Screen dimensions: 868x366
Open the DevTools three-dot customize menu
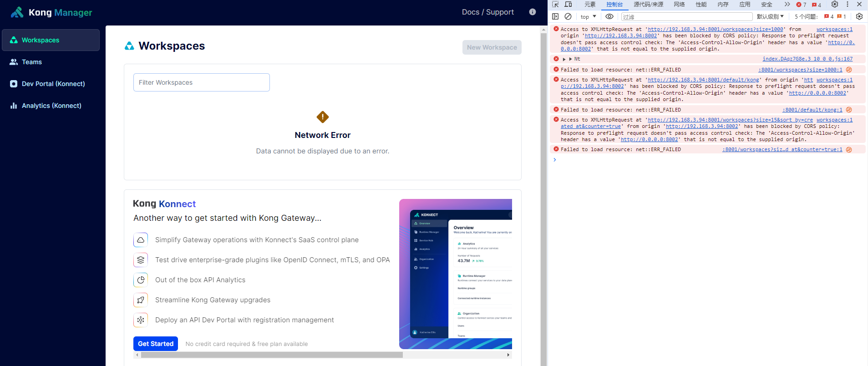(x=848, y=4)
